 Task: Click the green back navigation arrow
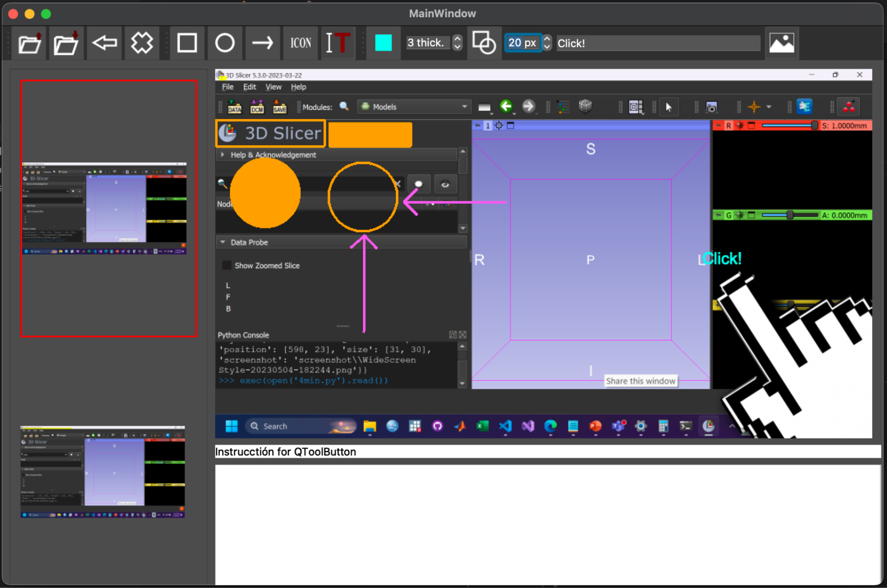coord(507,106)
